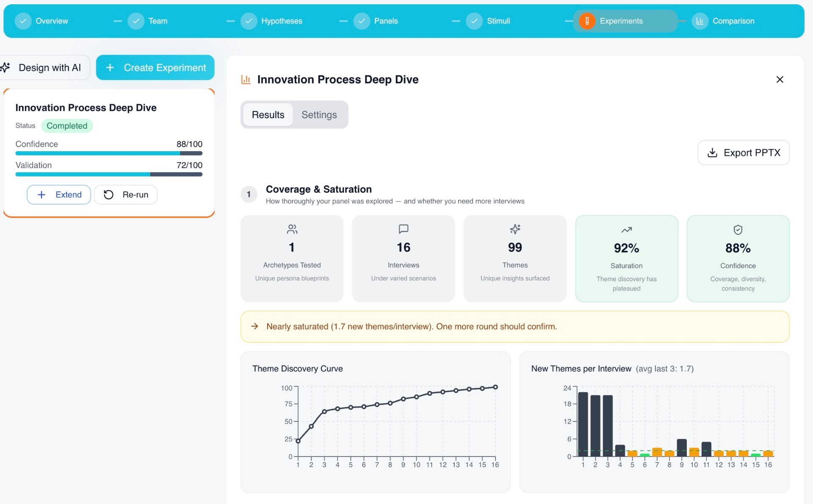Click the Theme Discovery Curve chart title
Viewport: 813px width, 504px height.
297,368
